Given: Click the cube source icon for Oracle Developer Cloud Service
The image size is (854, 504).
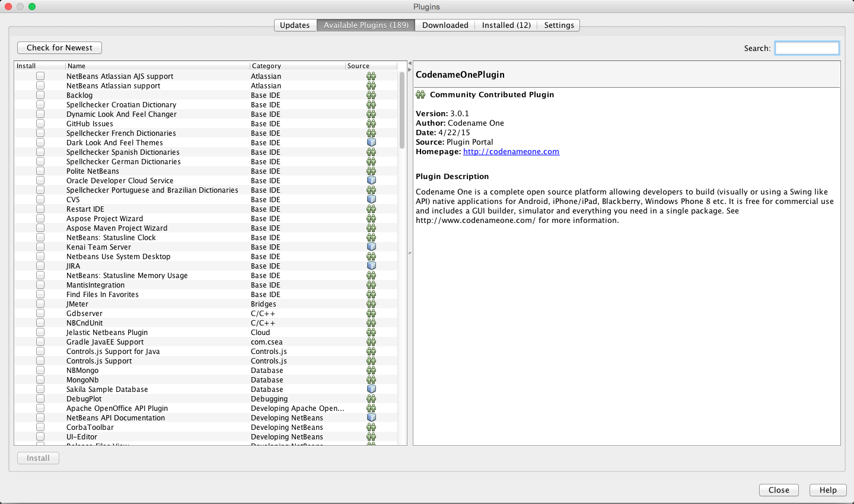Looking at the screenshot, I should click(x=371, y=181).
